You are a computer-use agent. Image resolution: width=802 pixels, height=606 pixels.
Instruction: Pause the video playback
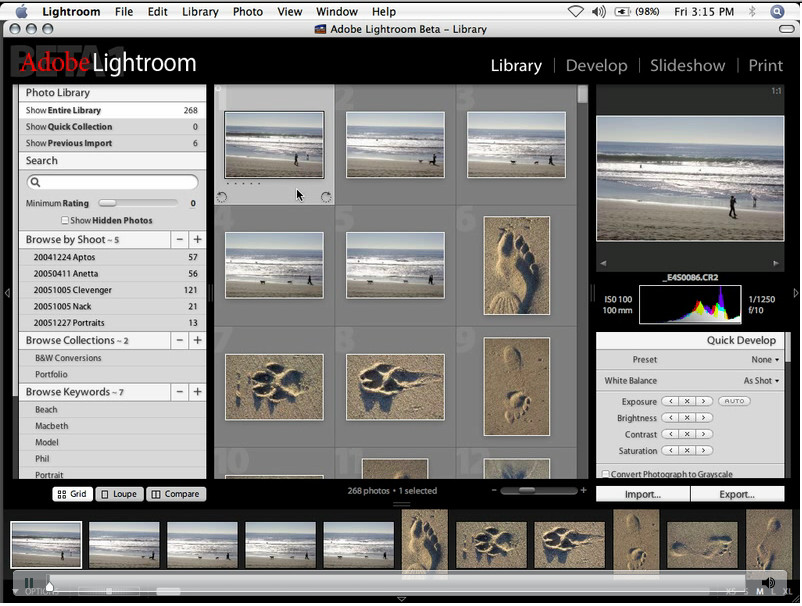(29, 582)
